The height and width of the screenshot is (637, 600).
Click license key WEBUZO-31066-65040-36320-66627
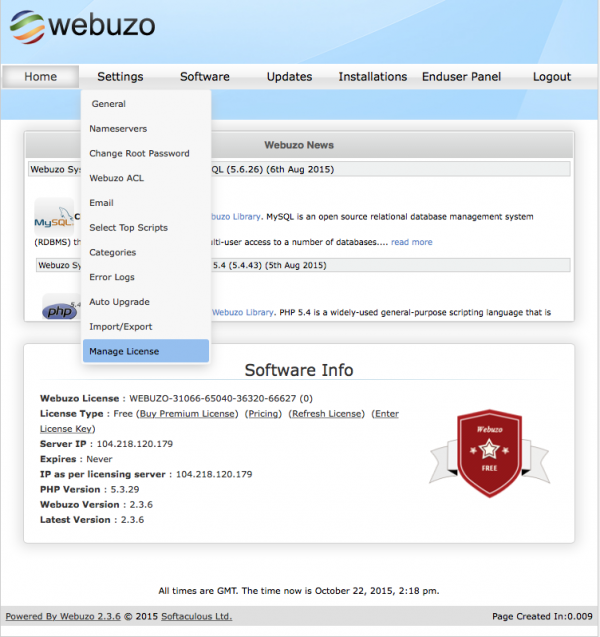coord(212,399)
